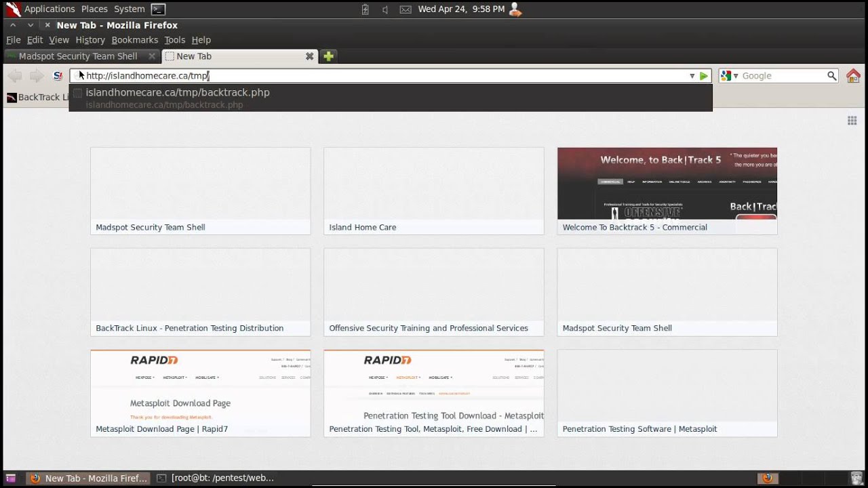The width and height of the screenshot is (868, 488).
Task: Open the File menu
Action: pos(14,40)
